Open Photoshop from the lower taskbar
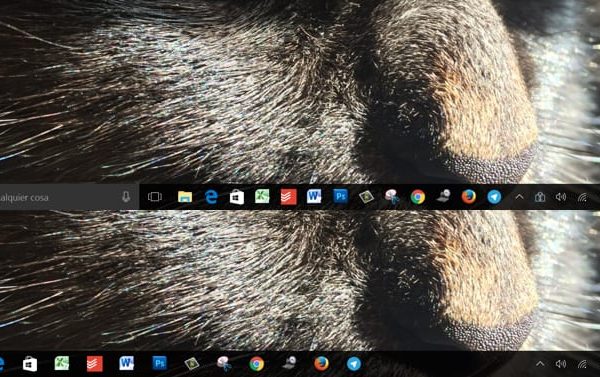 click(159, 363)
